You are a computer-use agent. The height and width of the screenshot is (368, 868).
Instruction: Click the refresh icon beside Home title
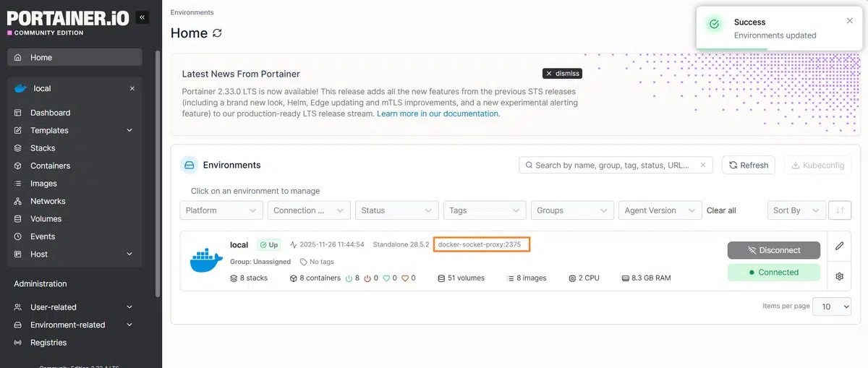click(x=217, y=33)
